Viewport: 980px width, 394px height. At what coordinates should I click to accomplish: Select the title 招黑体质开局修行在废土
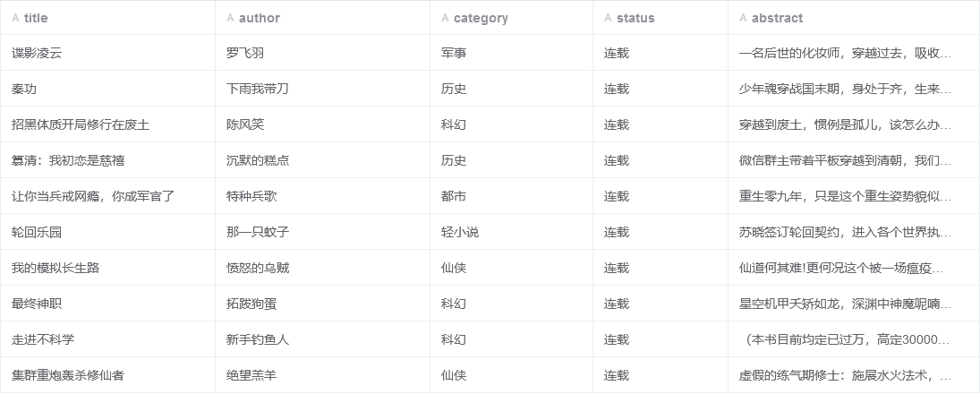tap(81, 124)
